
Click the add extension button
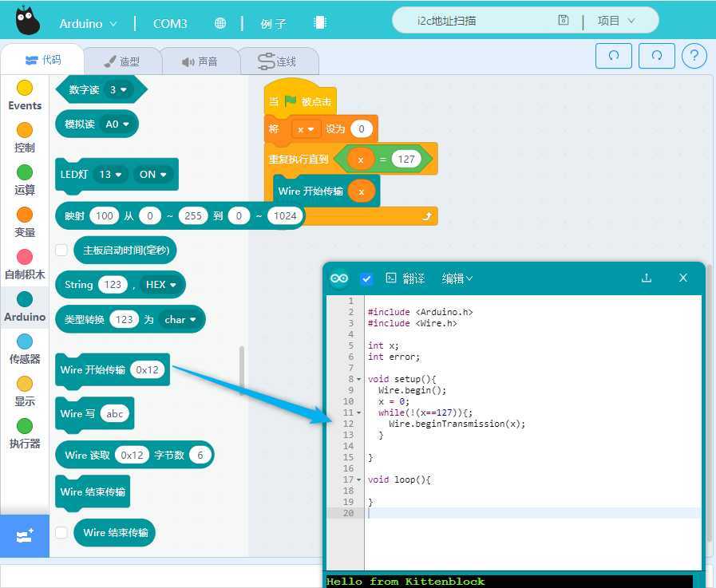pyautogui.click(x=25, y=536)
